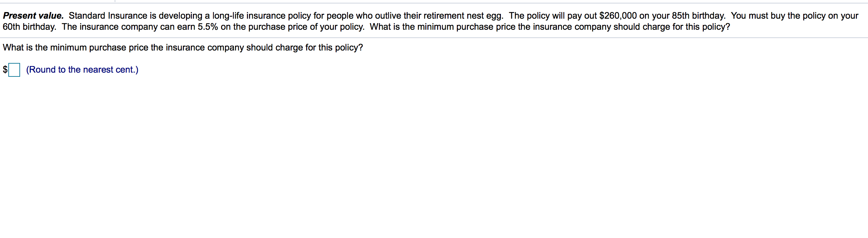Click the "(Round to the nearest cent.)" hint
Screen dimensions: 868x238
click(x=82, y=70)
